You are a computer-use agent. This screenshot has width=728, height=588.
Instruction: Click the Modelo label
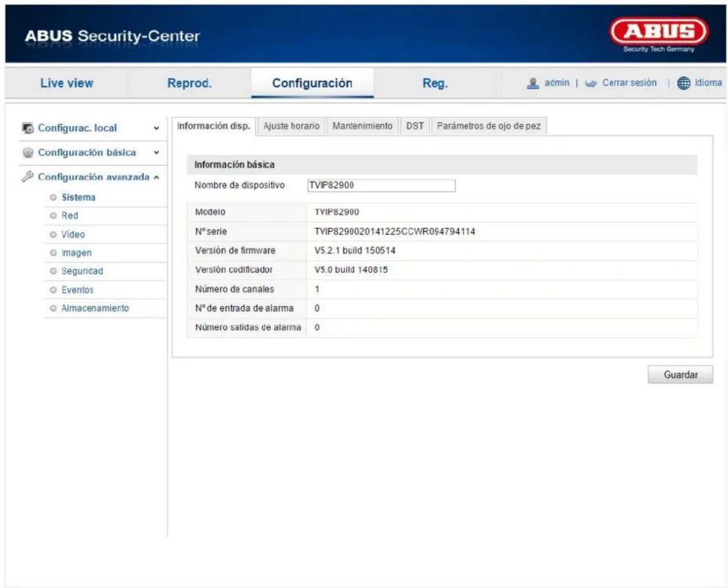tap(210, 212)
